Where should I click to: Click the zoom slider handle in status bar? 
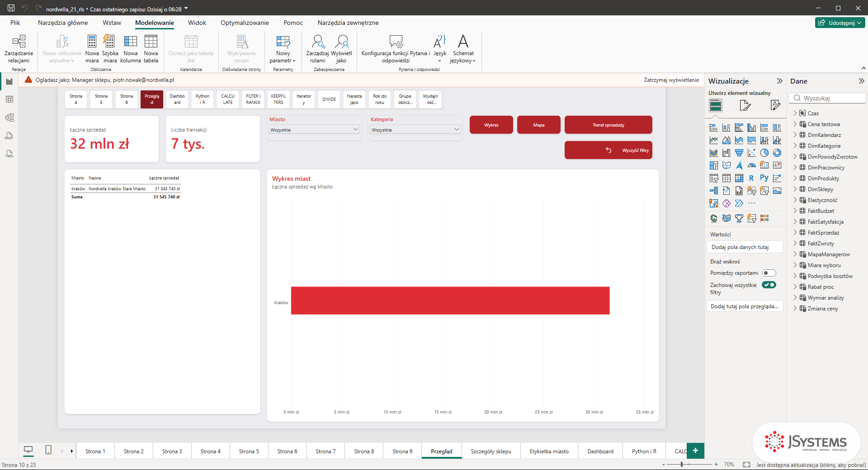[682, 464]
